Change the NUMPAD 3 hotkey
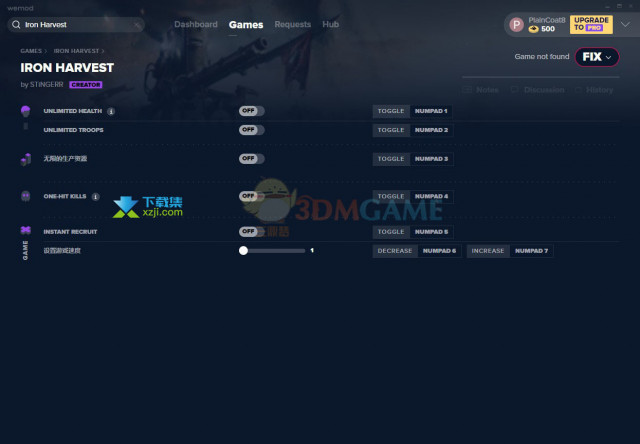This screenshot has height=444, width=640. [x=431, y=159]
